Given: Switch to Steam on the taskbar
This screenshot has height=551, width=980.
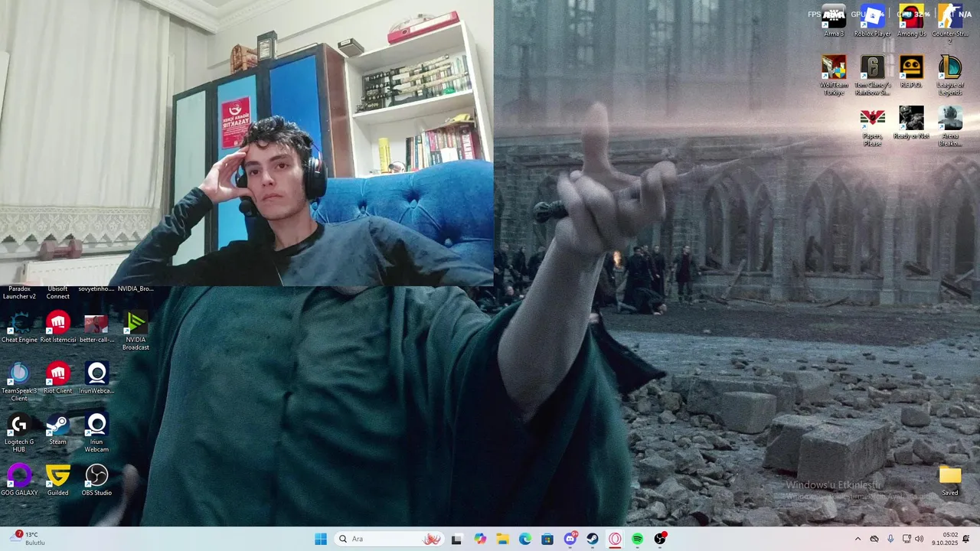Looking at the screenshot, I should coord(593,539).
